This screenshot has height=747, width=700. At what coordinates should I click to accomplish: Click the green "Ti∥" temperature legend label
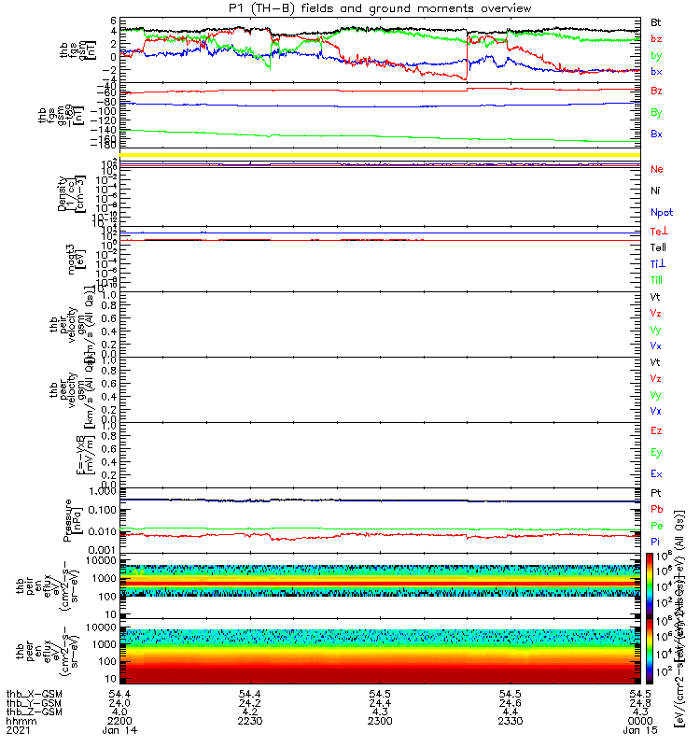(657, 280)
